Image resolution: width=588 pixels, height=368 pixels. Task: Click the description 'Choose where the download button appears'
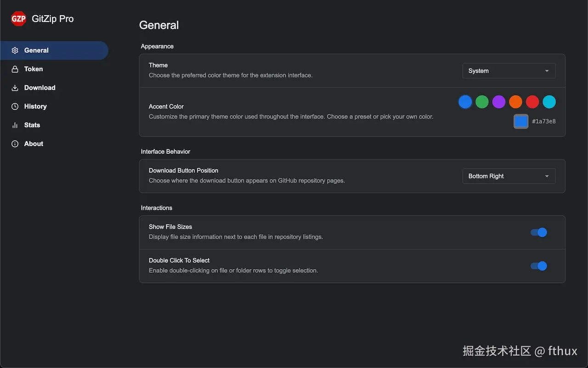tap(247, 181)
